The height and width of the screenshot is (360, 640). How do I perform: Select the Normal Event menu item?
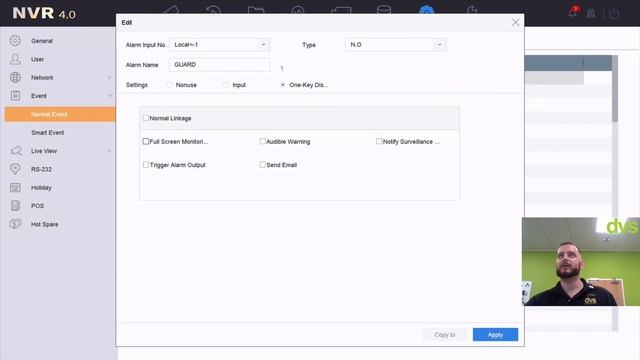(60, 114)
